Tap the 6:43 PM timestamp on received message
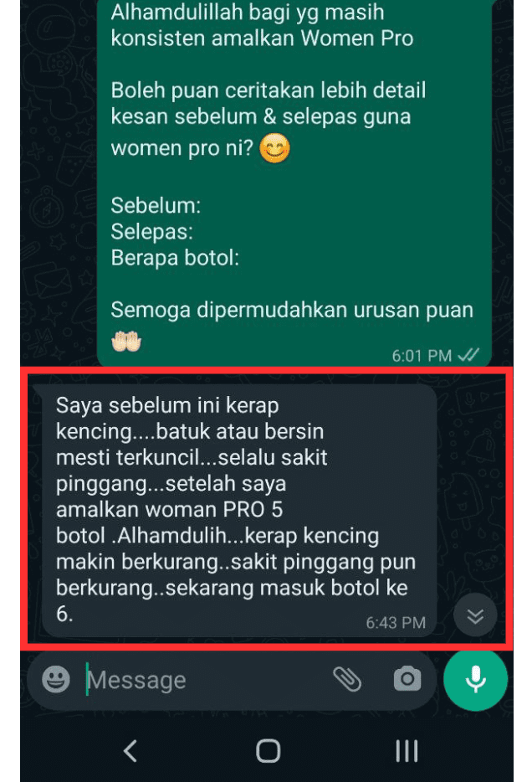Screen dimensions: 532x782 pyautogui.click(x=396, y=622)
